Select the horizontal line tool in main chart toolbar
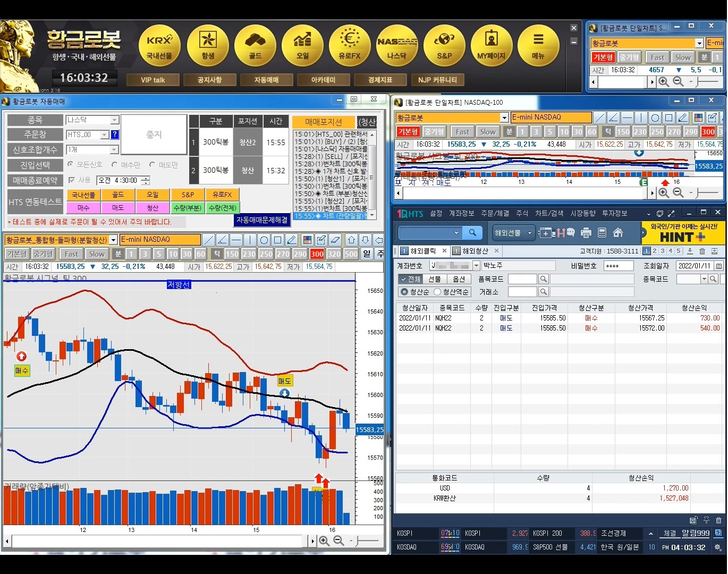Image resolution: width=728 pixels, height=574 pixels. point(236,240)
